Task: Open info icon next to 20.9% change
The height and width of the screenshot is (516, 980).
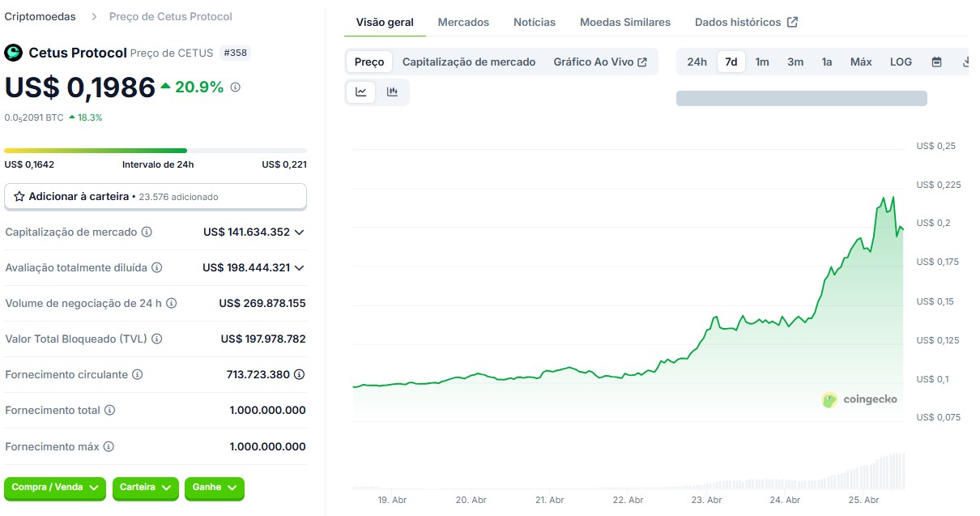Action: (236, 87)
